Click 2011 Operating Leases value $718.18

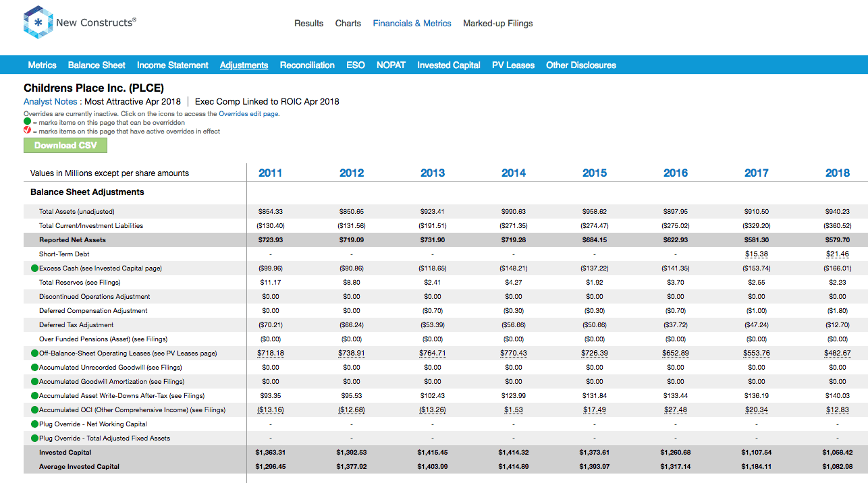(x=271, y=353)
